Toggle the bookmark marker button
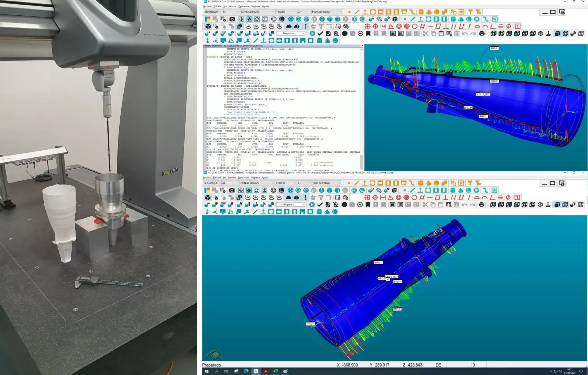Image resolution: width=588 pixels, height=375 pixels. (x=368, y=33)
